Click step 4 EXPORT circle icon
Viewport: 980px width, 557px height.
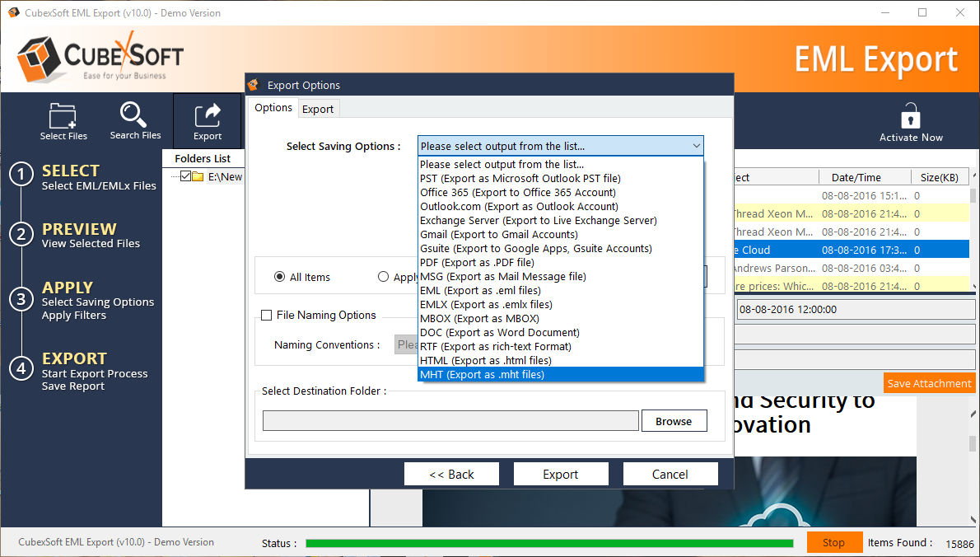pyautogui.click(x=21, y=367)
